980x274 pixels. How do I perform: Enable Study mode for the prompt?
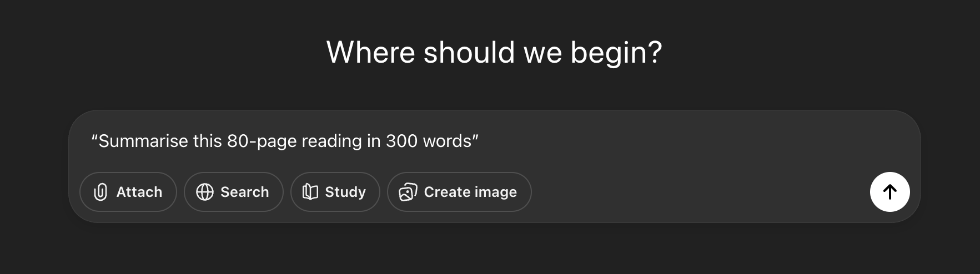coord(335,192)
